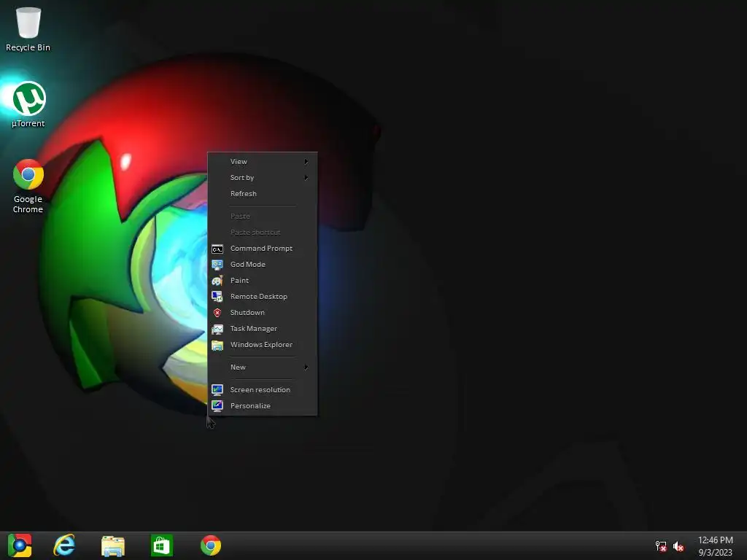Click the 9/3/2023 date in the tray
The width and height of the screenshot is (747, 560).
click(x=715, y=553)
